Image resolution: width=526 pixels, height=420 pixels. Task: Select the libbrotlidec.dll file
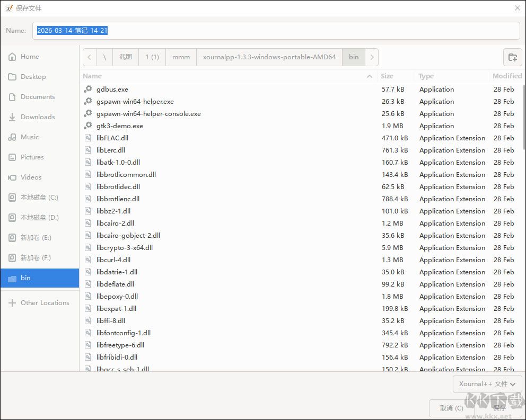(x=301, y=187)
